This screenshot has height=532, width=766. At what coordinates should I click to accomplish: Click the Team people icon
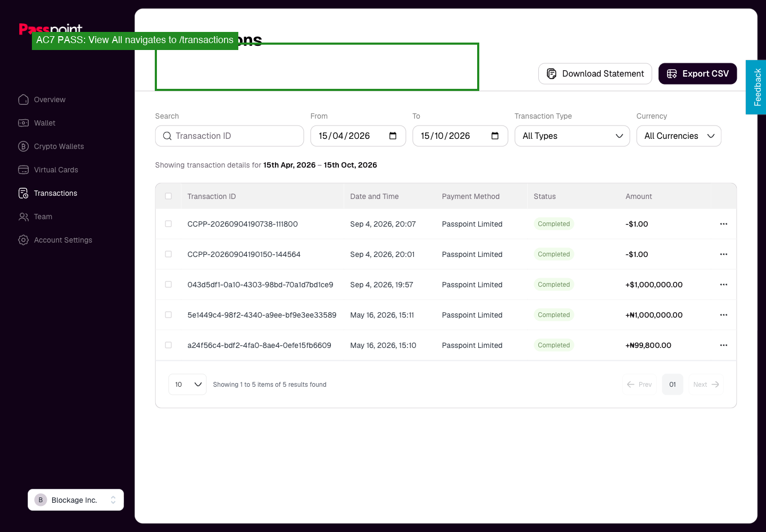coord(23,217)
